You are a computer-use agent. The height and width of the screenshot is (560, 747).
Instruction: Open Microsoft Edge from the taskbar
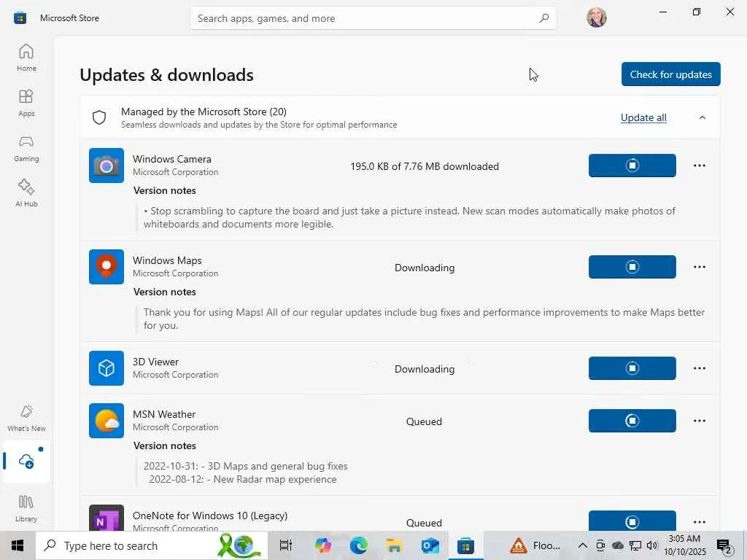[x=359, y=545]
